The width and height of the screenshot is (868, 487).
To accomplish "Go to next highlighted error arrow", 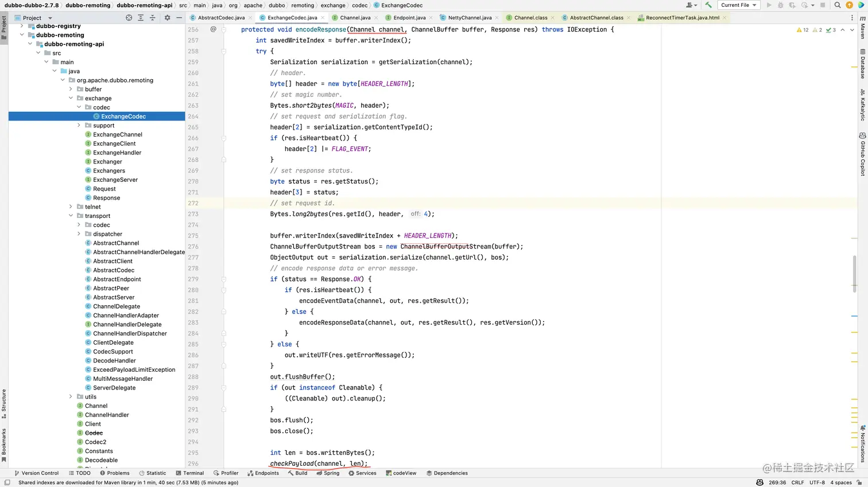I will pyautogui.click(x=851, y=30).
